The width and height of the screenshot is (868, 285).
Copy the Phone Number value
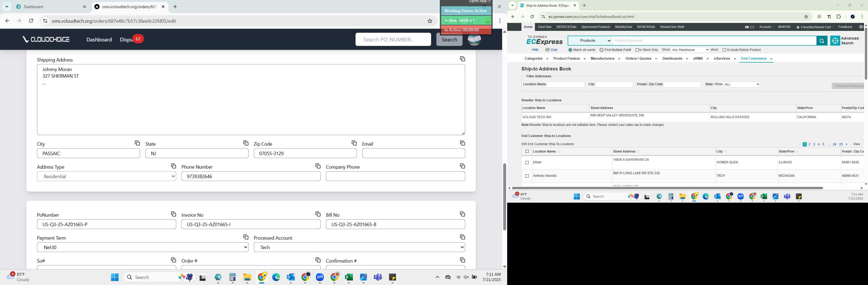pos(318,166)
